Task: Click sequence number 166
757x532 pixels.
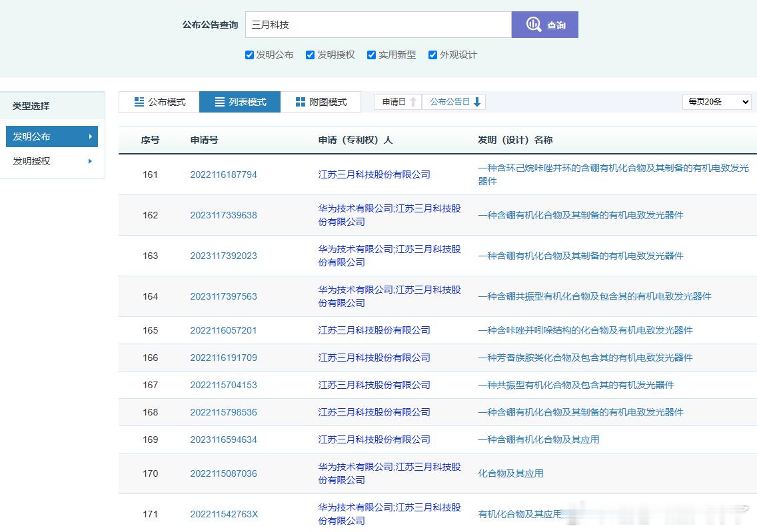Action: [150, 358]
